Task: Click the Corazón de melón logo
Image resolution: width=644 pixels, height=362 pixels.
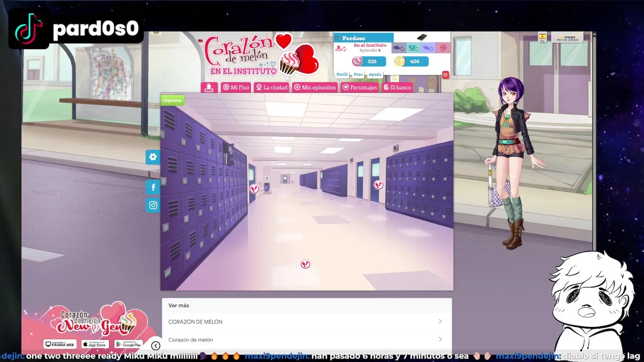Action: pyautogui.click(x=261, y=55)
